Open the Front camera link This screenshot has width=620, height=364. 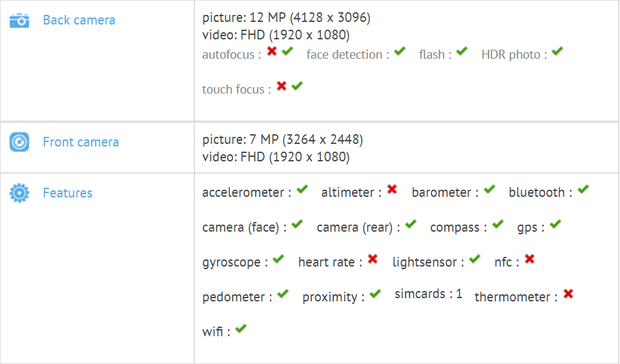pos(81,142)
